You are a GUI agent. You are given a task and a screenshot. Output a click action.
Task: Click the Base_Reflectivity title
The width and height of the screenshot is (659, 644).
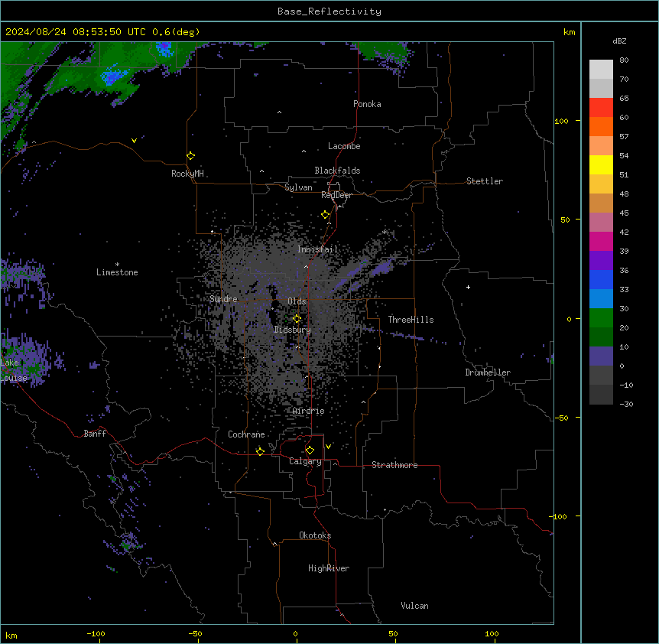point(329,11)
